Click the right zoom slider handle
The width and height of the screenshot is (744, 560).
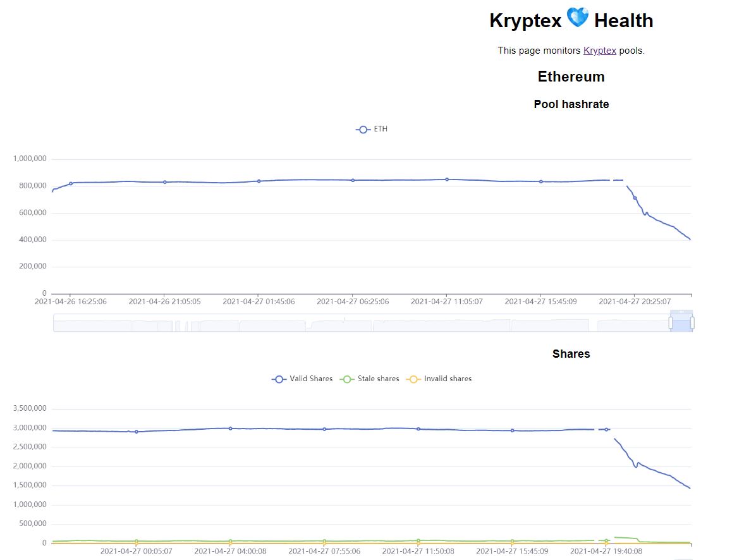692,323
